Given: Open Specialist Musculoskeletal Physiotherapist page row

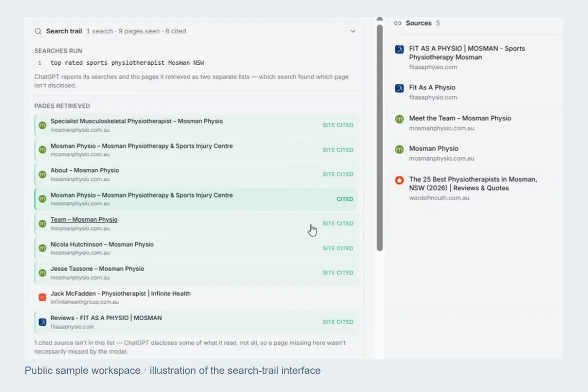Looking at the screenshot, I should pos(196,125).
